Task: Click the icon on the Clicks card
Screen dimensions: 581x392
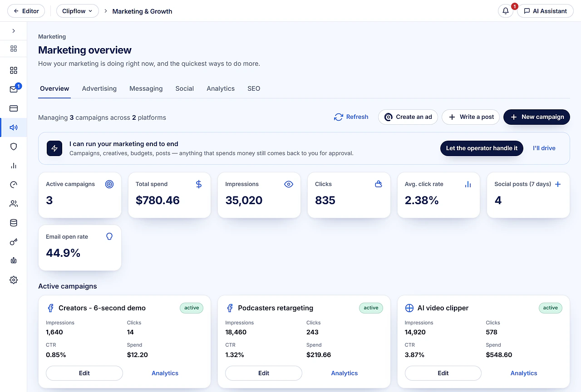Action: (x=379, y=184)
